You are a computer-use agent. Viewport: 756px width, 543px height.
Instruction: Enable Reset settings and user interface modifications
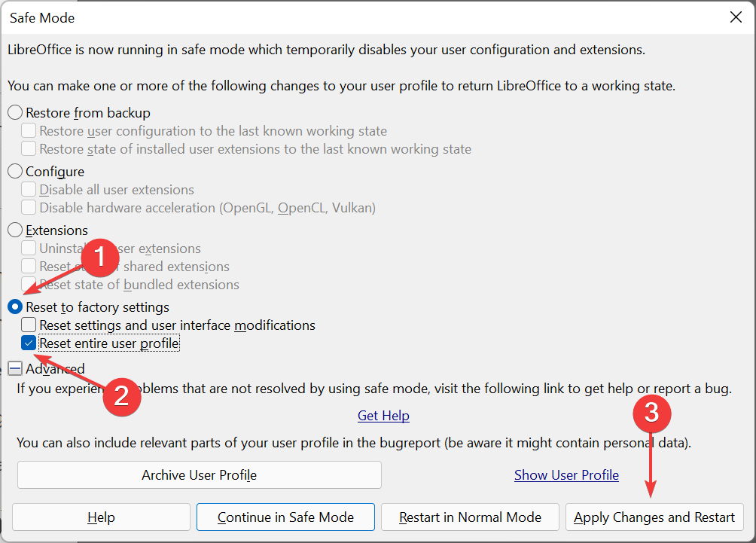[x=29, y=325]
